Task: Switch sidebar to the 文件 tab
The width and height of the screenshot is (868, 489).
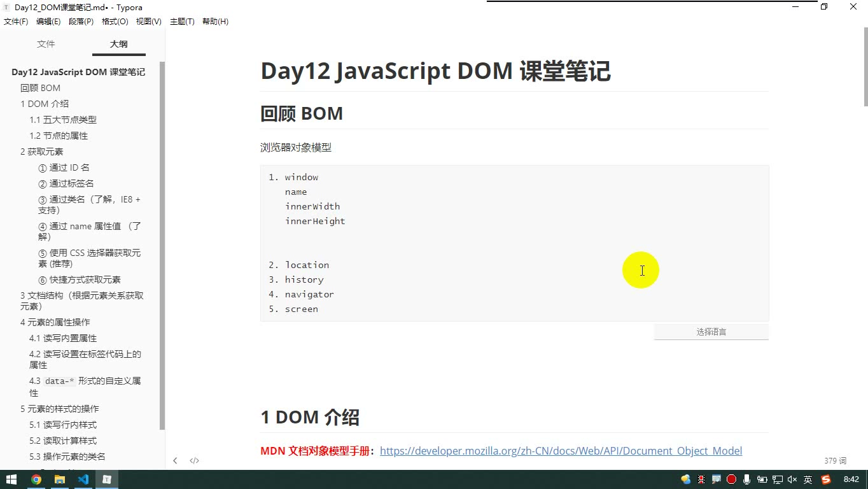Action: 46,44
